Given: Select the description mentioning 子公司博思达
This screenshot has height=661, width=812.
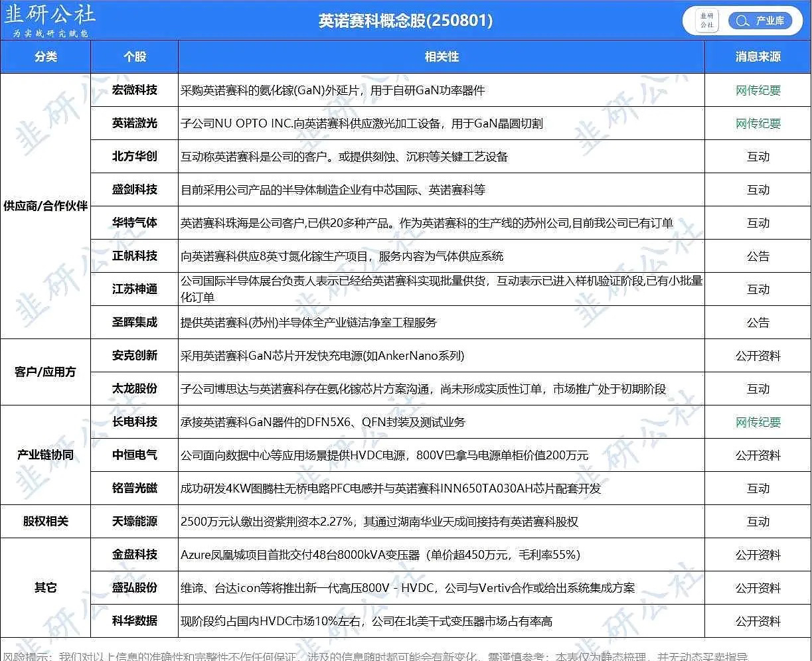Looking at the screenshot, I should tap(423, 389).
